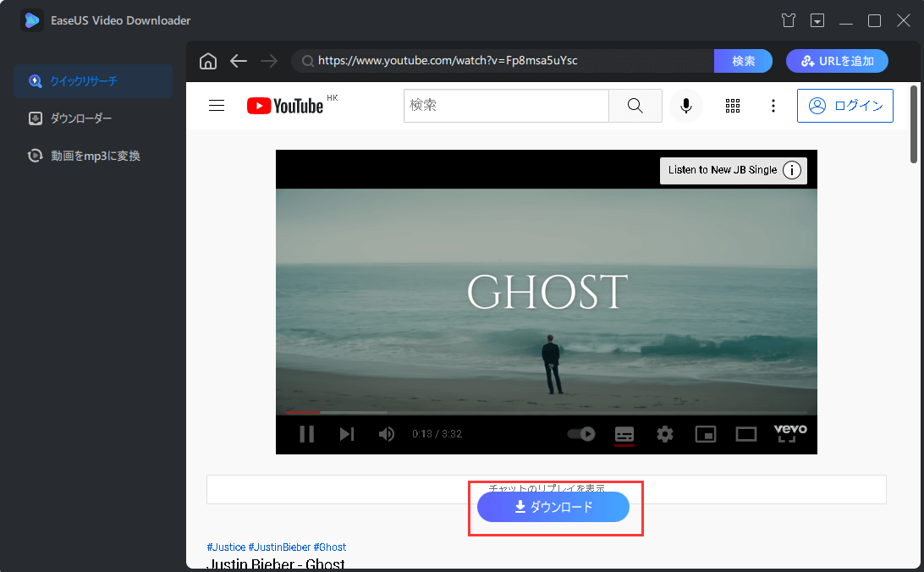Open the YouTube apps grid icon

[733, 105]
